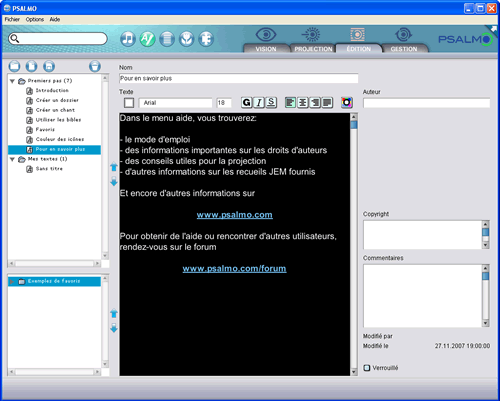Toggle italic I formatting button
This screenshot has width=500, height=401.
click(x=259, y=102)
